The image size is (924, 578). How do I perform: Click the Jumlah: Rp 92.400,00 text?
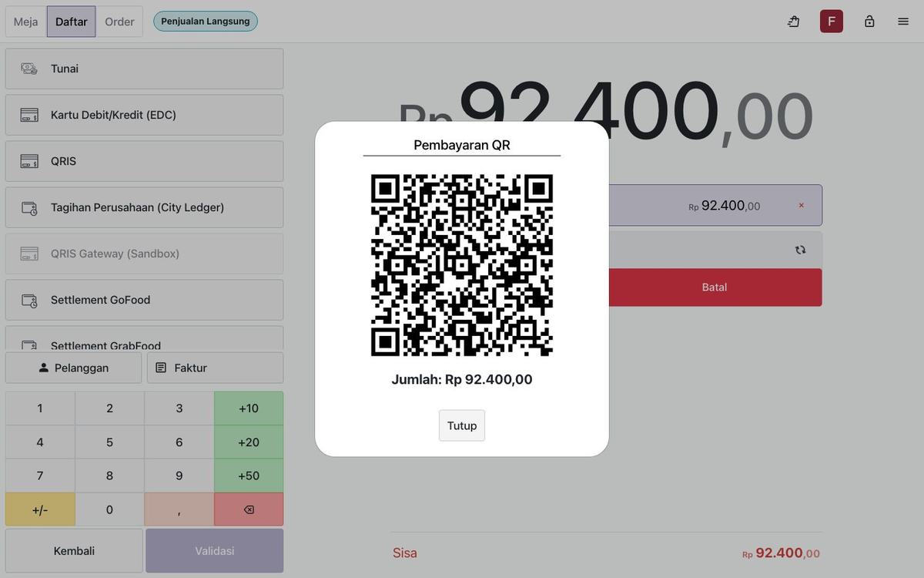tap(462, 379)
